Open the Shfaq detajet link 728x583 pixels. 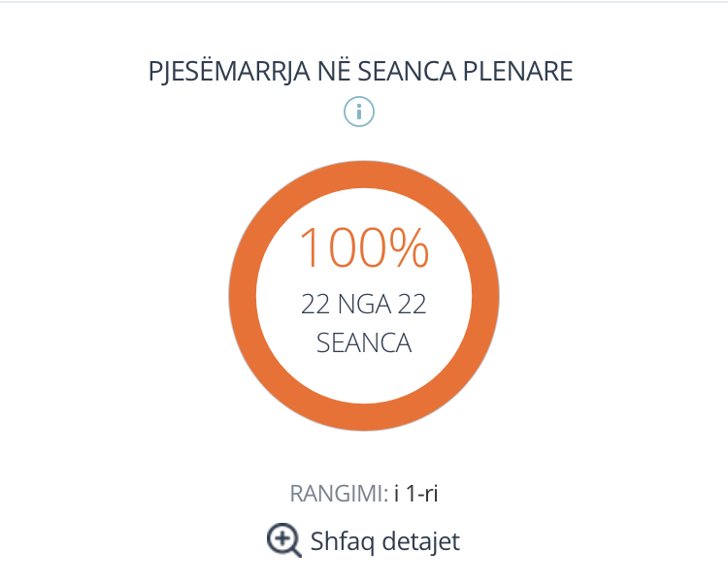pyautogui.click(x=364, y=540)
